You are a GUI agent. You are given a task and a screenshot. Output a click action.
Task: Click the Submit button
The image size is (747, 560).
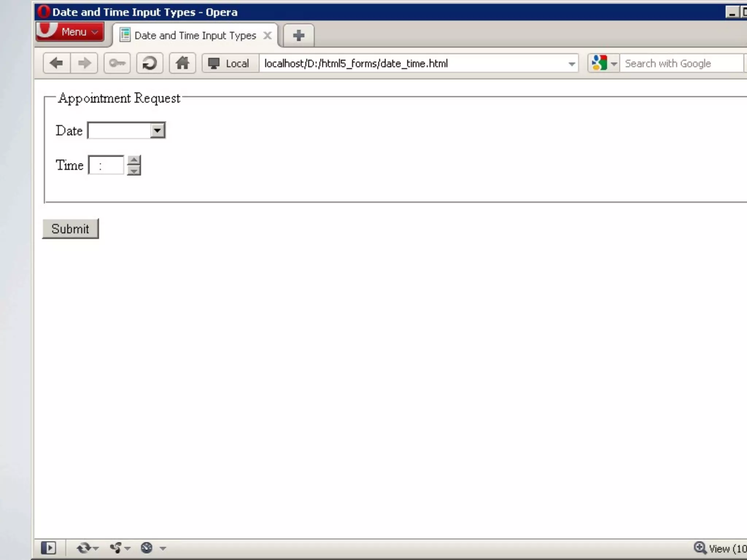(x=70, y=229)
